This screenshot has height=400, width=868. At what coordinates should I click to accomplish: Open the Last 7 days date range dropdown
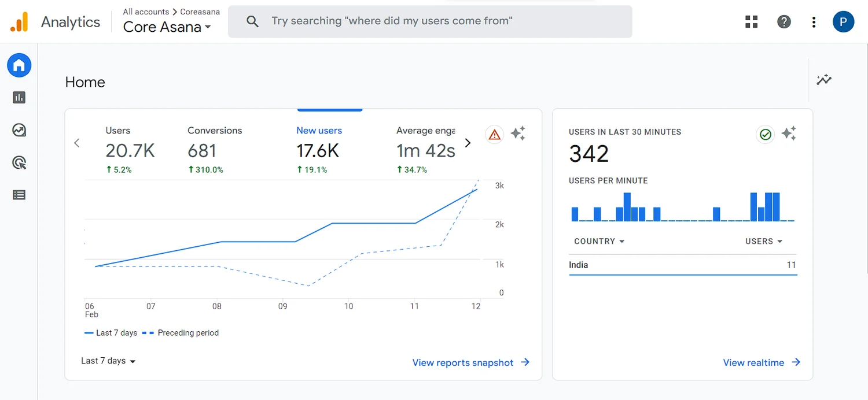[x=108, y=361]
